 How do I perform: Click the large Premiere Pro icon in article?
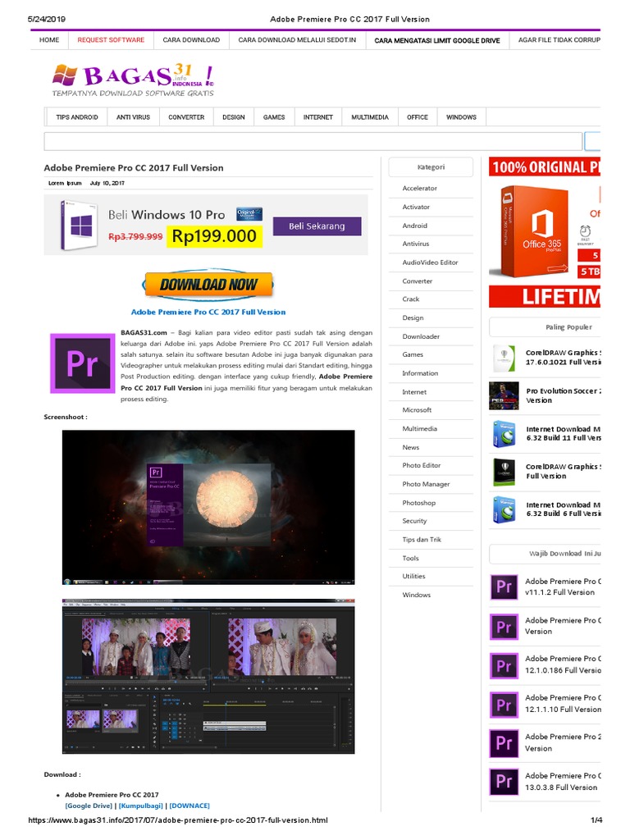click(x=81, y=364)
